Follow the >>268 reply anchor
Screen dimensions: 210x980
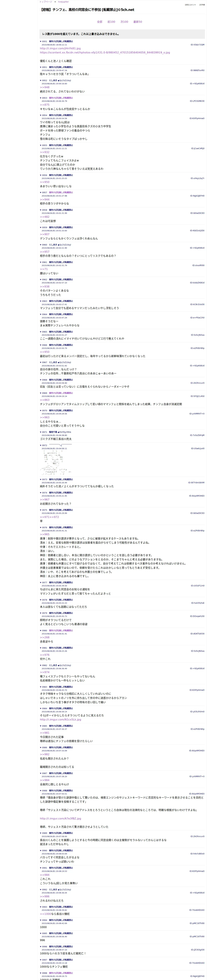pos(45,637)
